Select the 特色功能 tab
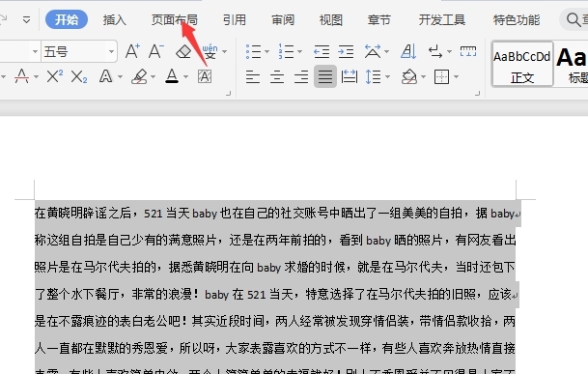Viewport: 588px width, 374px height. 517,19
